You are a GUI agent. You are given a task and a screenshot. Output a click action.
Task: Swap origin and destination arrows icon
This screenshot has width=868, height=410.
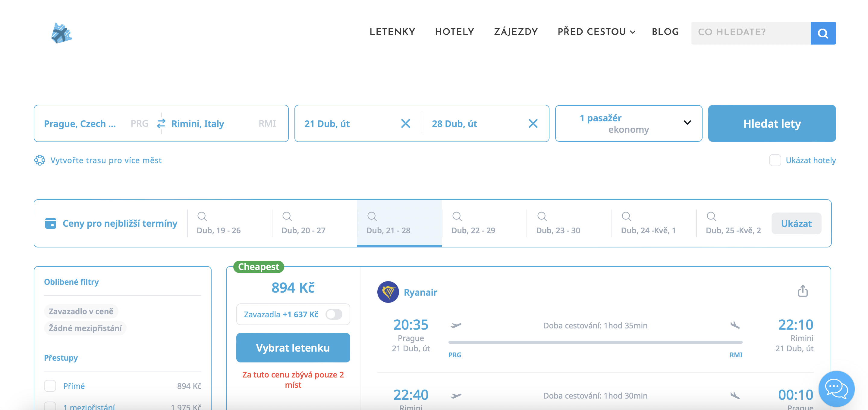coord(161,123)
